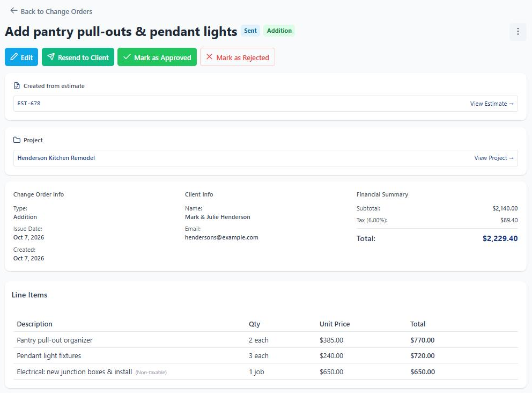The image size is (532, 393).
Task: Click folder icon beside Project
Action: [17, 140]
